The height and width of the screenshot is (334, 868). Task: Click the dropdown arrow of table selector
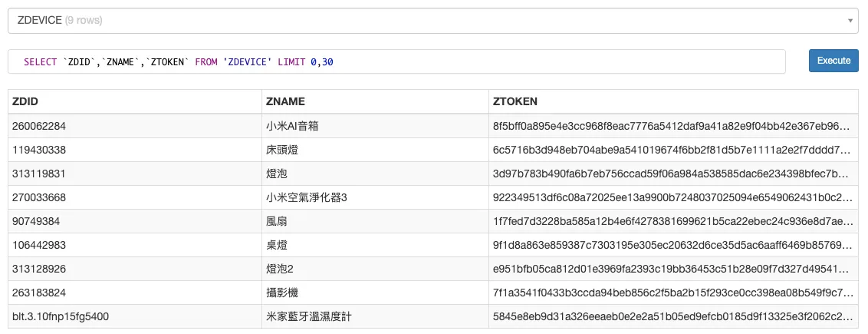click(x=851, y=21)
